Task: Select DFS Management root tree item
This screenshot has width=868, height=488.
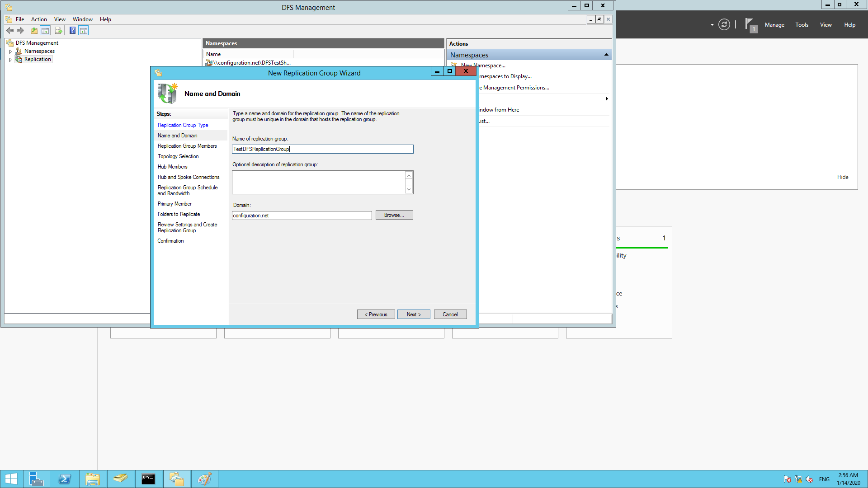Action: [x=37, y=43]
